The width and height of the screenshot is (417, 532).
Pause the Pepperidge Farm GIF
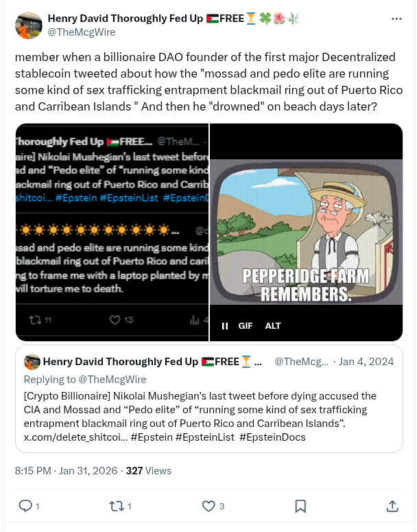tap(224, 326)
